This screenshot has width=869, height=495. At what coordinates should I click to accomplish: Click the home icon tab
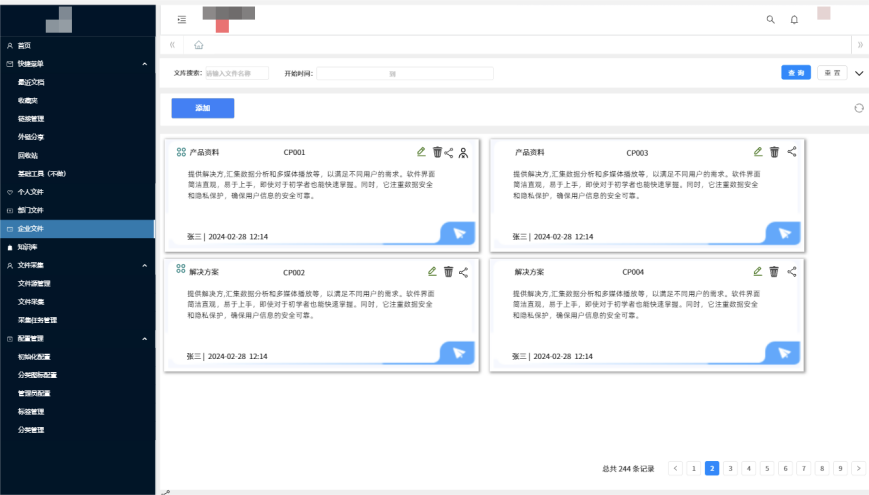(x=198, y=45)
